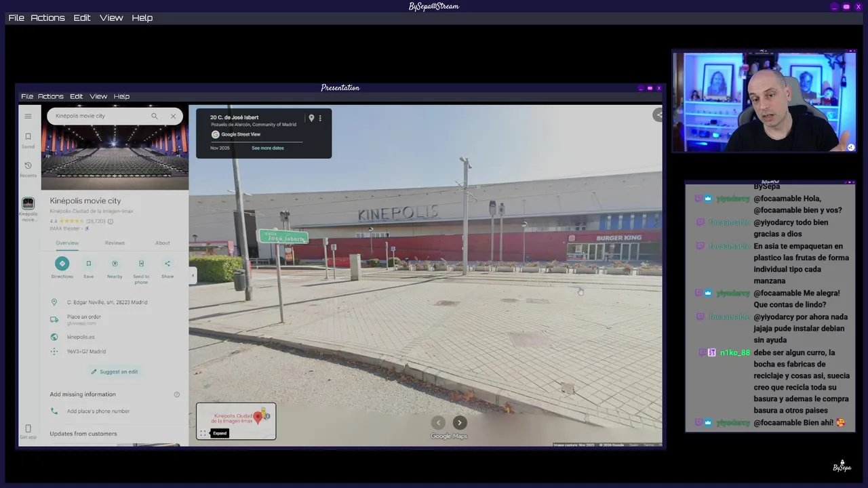Open View menu in the Presentation window
Screen dimensions: 868x488
click(99, 96)
